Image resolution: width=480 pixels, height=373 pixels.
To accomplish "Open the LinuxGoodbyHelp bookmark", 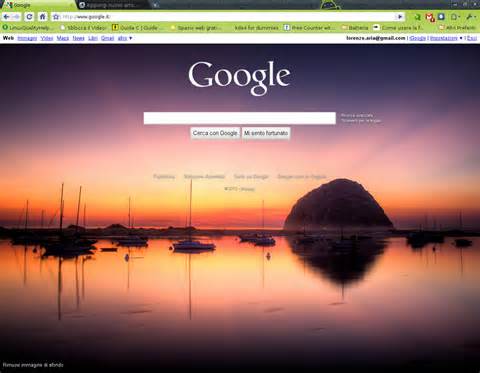I will (x=27, y=28).
